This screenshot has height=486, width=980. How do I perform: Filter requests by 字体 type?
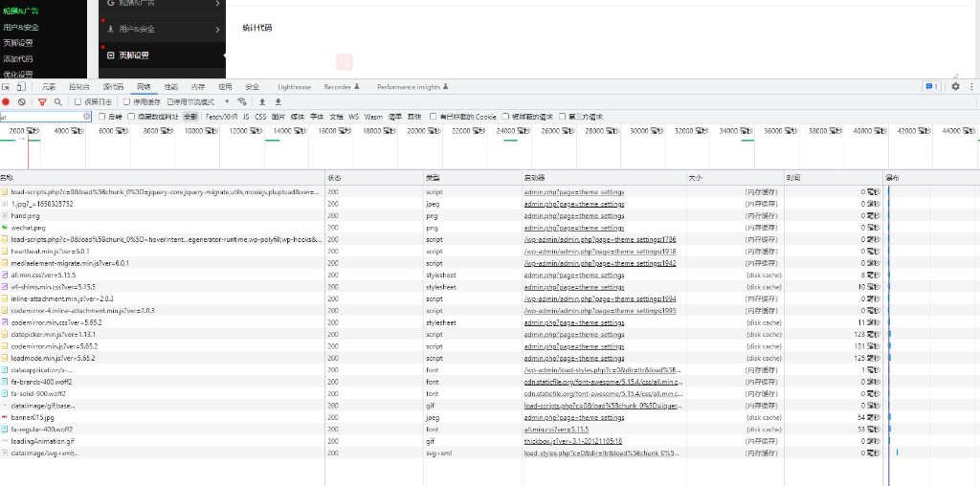pos(317,117)
